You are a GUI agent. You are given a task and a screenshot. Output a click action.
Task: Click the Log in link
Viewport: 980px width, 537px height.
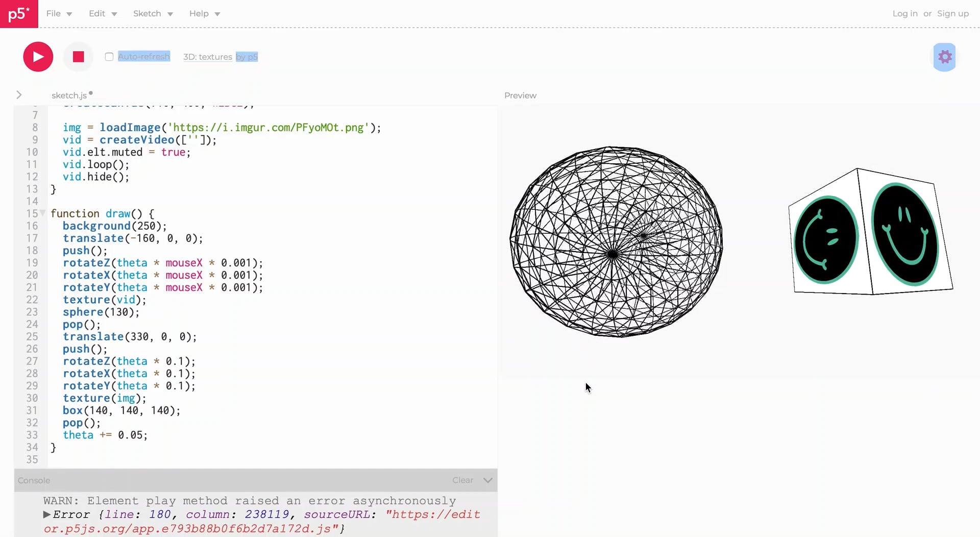pyautogui.click(x=905, y=14)
